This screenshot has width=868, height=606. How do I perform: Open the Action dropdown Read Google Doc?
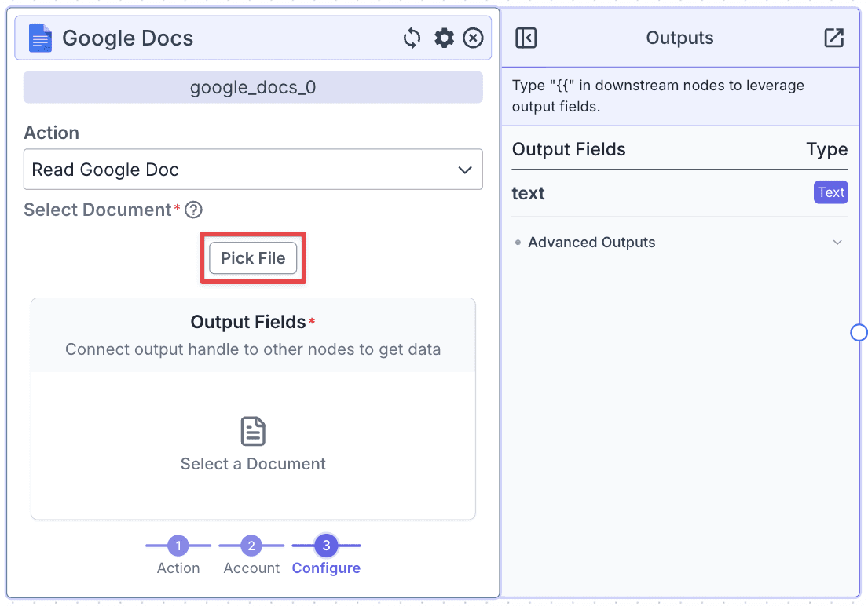click(253, 170)
